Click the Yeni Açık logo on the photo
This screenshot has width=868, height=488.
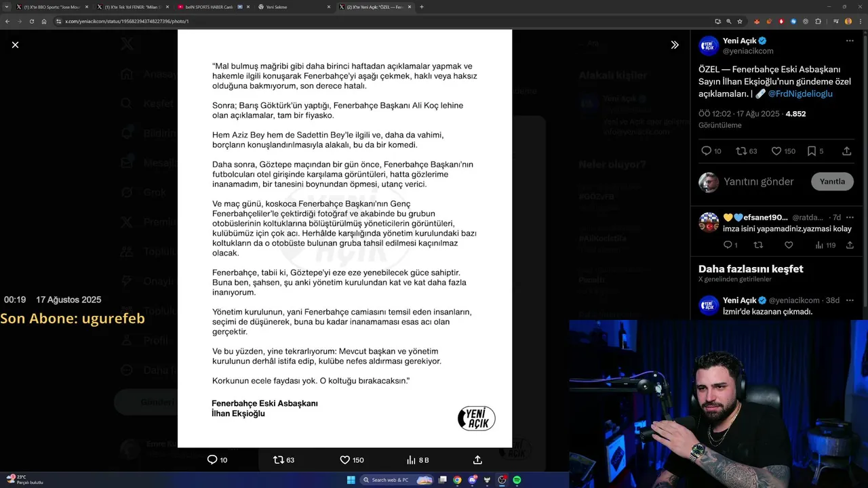tap(476, 418)
